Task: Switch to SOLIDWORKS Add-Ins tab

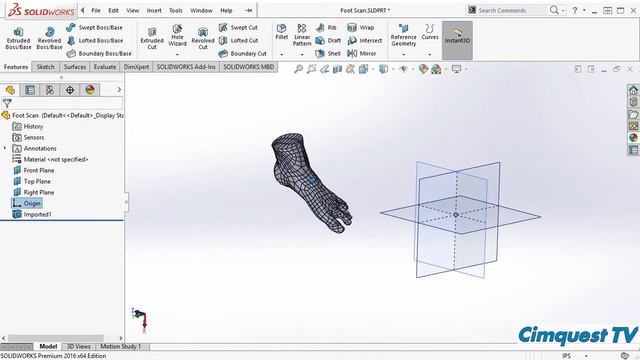Action: (186, 67)
